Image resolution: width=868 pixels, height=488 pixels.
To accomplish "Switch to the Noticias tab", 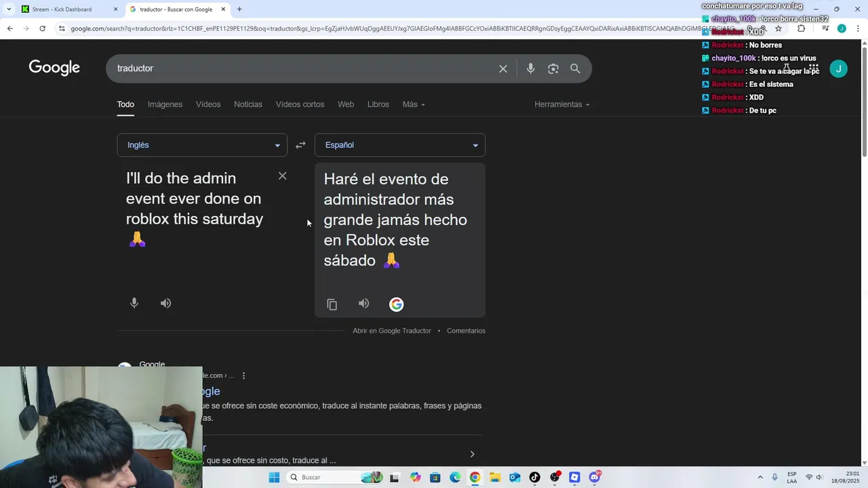I will click(x=248, y=104).
